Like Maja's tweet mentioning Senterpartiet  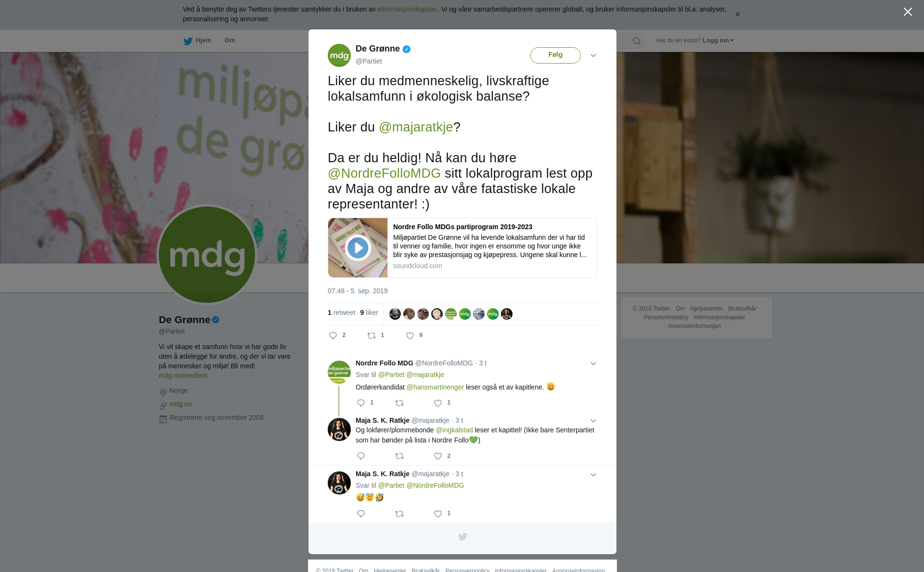click(438, 456)
